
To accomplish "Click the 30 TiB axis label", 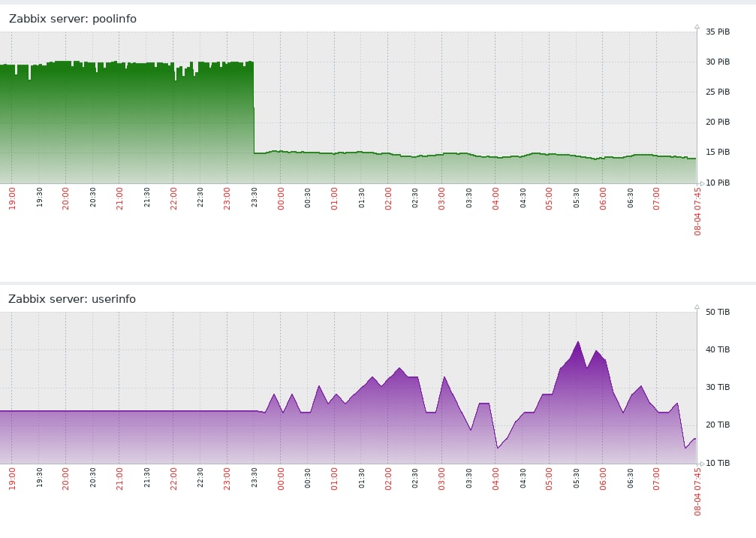I will (x=718, y=388).
